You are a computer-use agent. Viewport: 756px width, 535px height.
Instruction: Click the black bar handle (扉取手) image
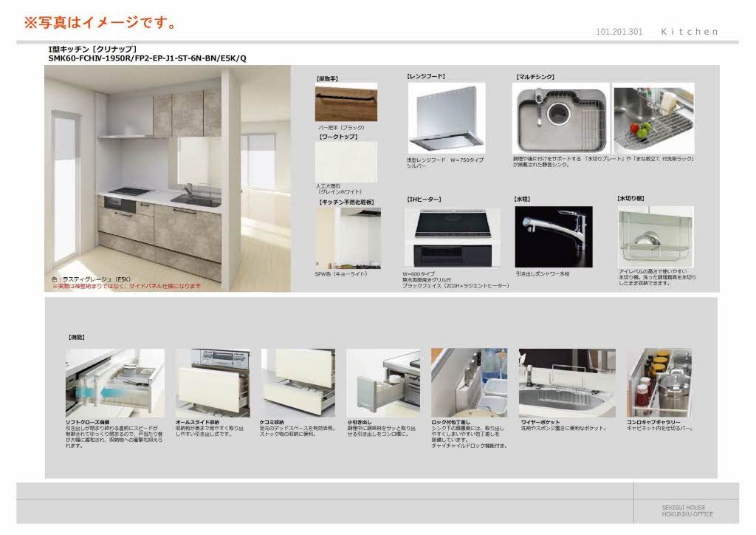[346, 103]
